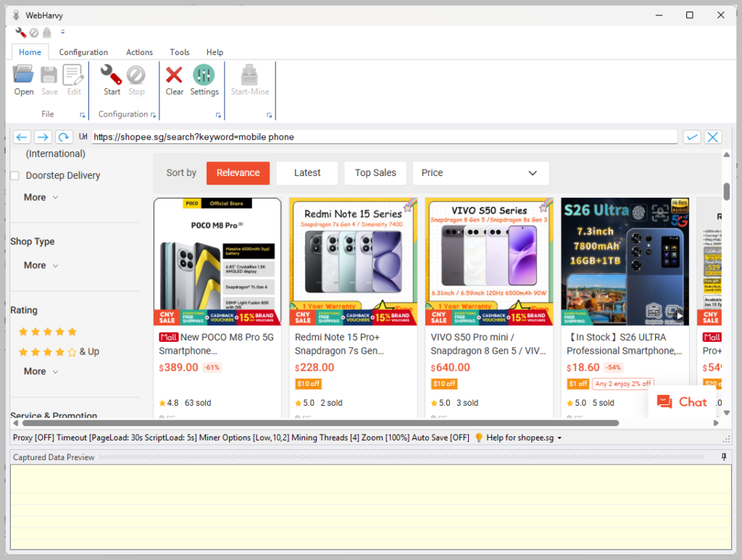Screen dimensions: 742x560
Task: Select the 4 stars & Up rating filter
Action: (51, 351)
